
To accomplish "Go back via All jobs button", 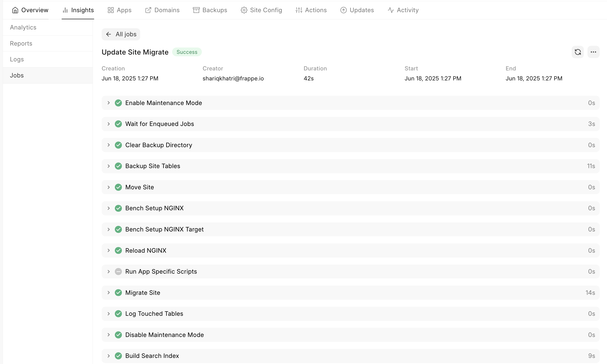I will (x=121, y=34).
